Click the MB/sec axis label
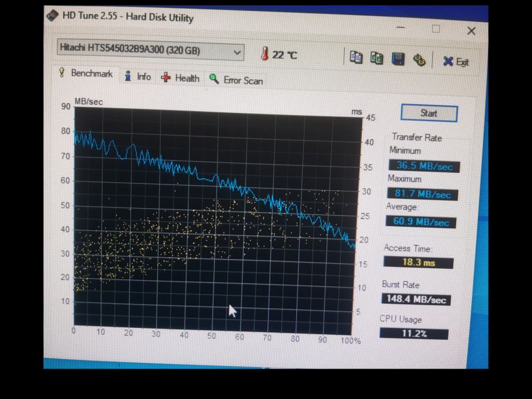532x399 pixels. pos(89,101)
